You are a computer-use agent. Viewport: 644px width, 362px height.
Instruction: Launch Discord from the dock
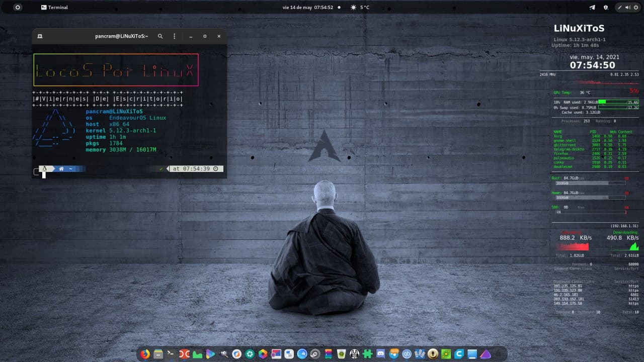tap(380, 354)
